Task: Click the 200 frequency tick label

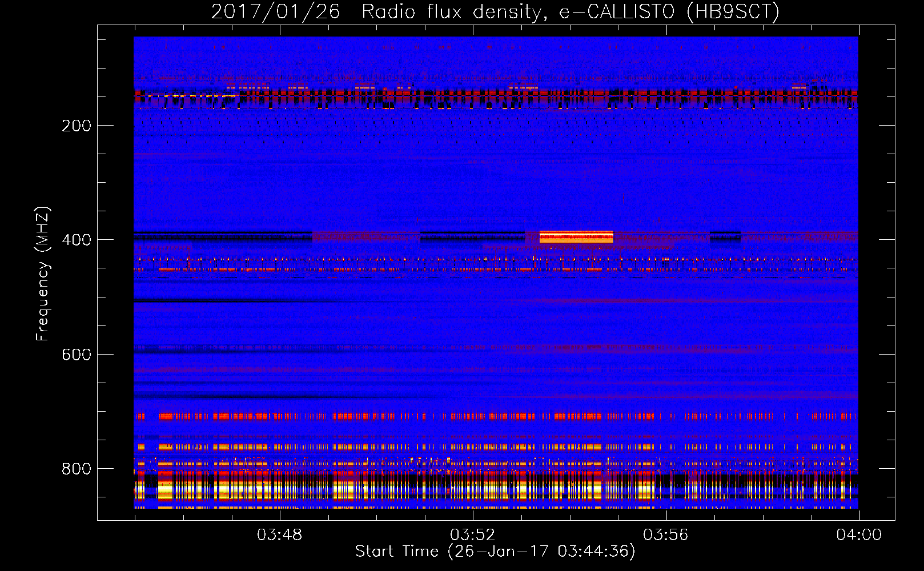Action: pos(77,126)
